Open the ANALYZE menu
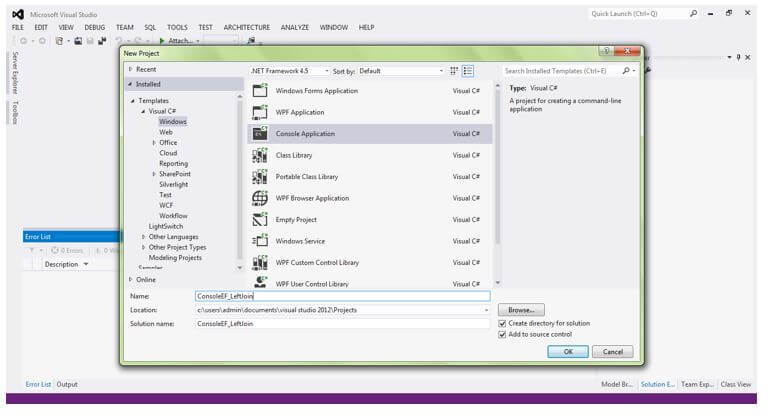 click(295, 28)
